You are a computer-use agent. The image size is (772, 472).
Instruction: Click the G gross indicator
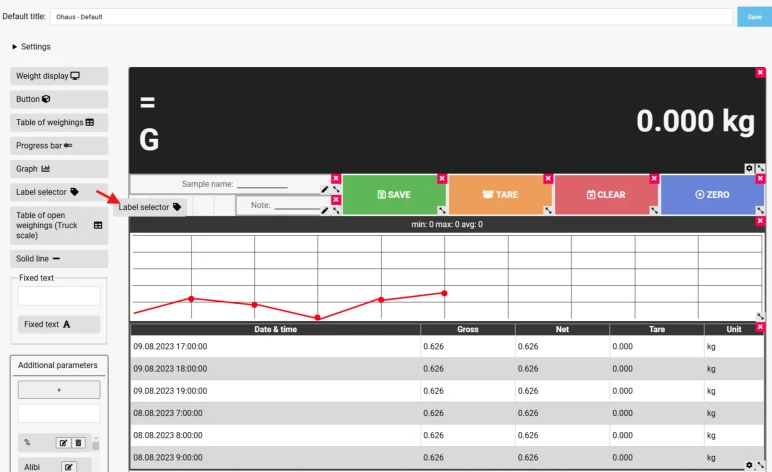(x=149, y=139)
